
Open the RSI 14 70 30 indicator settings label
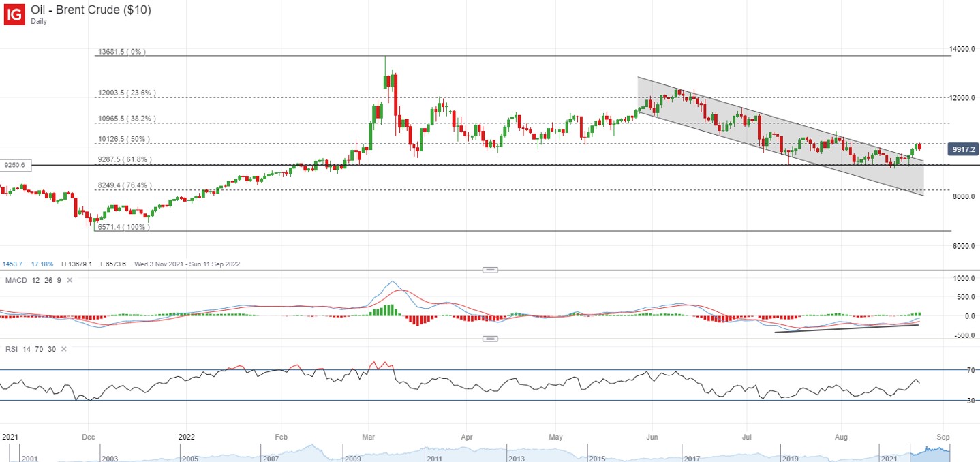coord(29,349)
